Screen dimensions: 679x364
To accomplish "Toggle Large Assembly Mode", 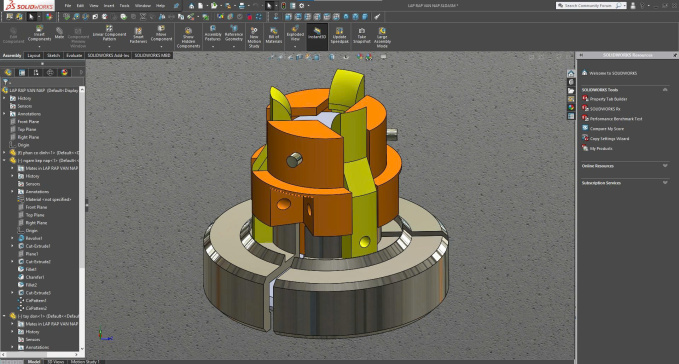I will click(382, 37).
